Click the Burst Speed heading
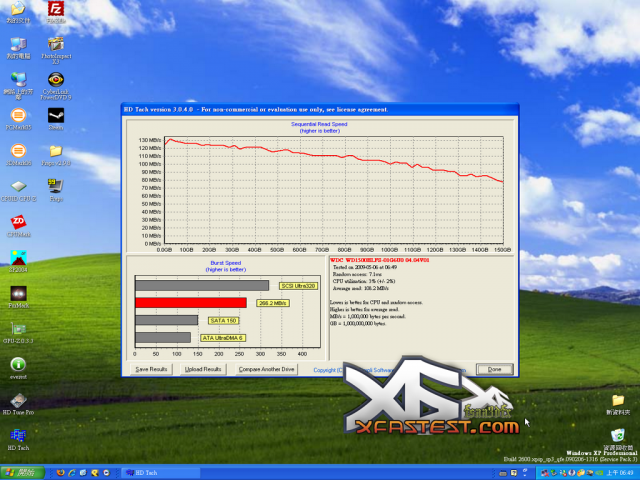Screen dimensions: 640x480 226,263
